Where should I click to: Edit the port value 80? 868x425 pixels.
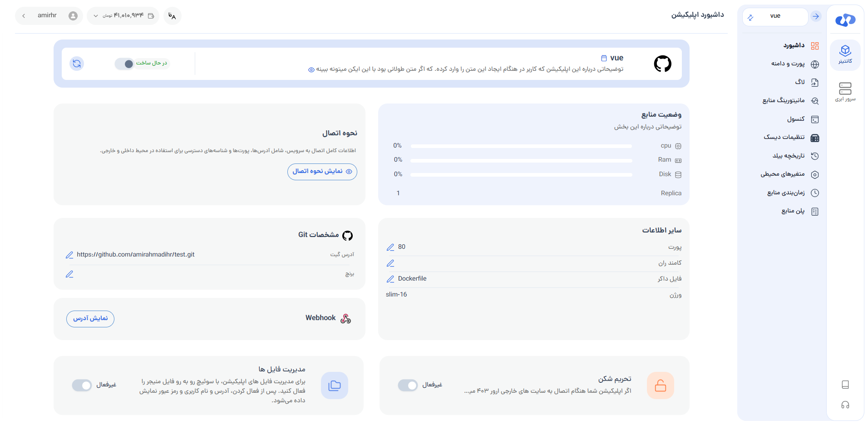(390, 247)
